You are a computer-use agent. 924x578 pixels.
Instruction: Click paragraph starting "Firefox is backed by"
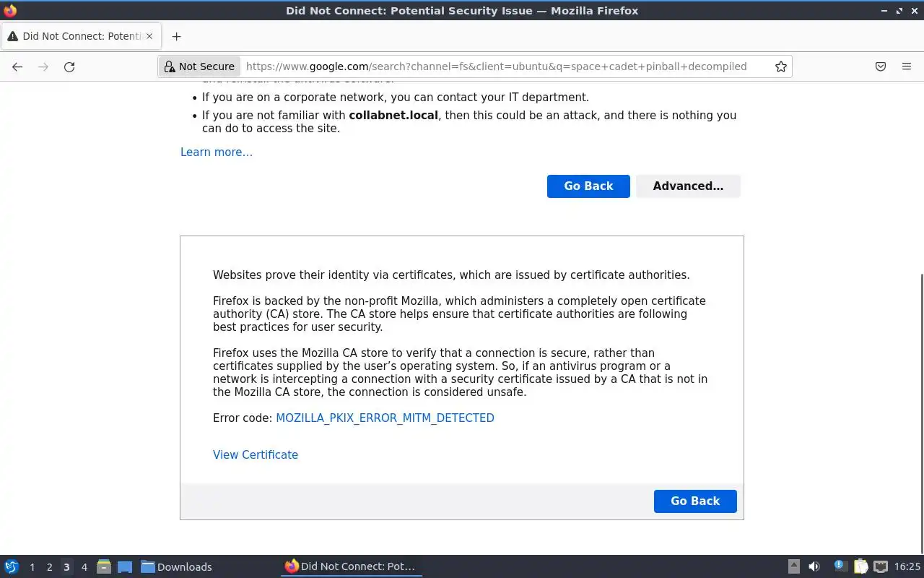[x=459, y=314]
